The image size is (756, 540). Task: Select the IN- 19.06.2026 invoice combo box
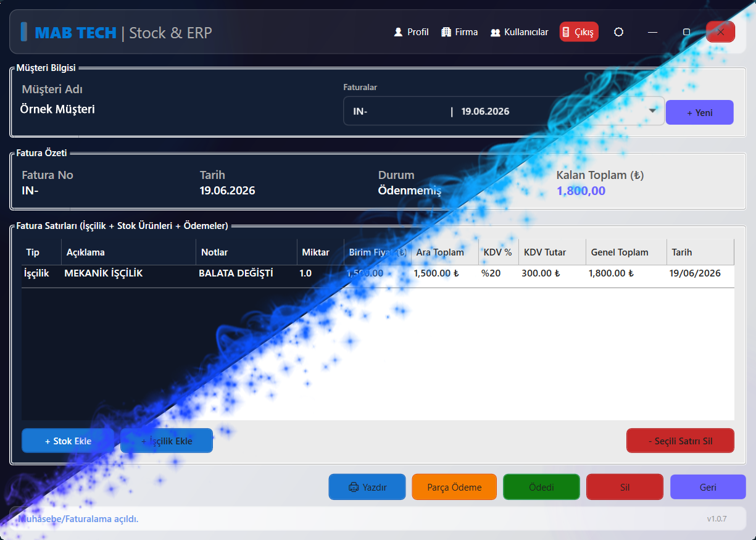504,111
